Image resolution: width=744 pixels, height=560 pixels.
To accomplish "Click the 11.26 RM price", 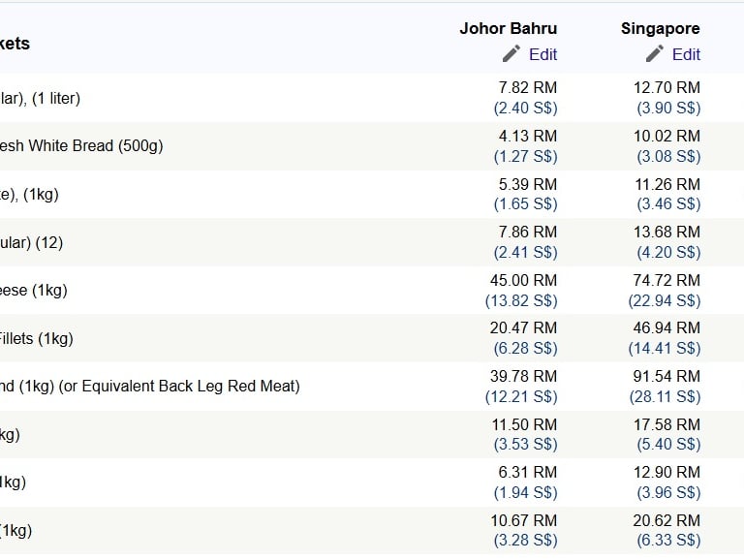I will 667,185.
